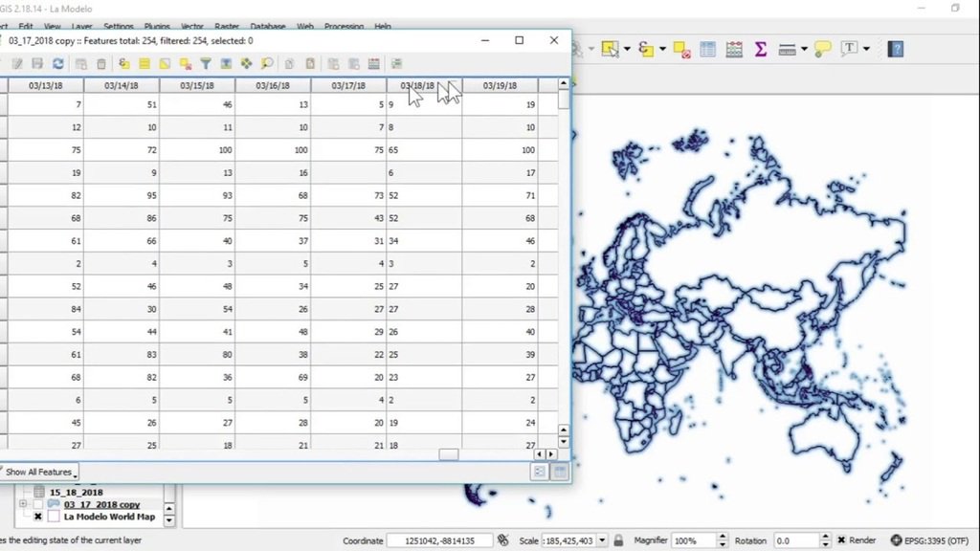
Task: Select features by expression on the main toolbar
Action: [x=645, y=48]
